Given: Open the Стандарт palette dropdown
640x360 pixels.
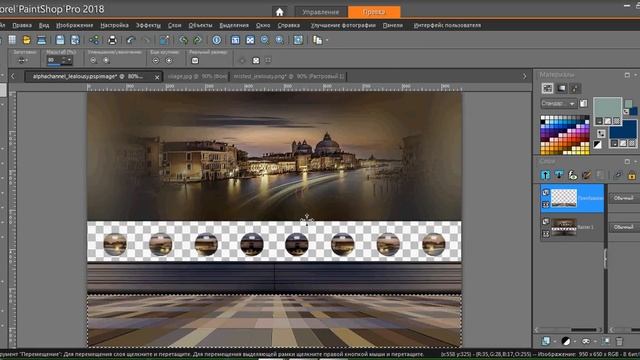Looking at the screenshot, I should 558,104.
